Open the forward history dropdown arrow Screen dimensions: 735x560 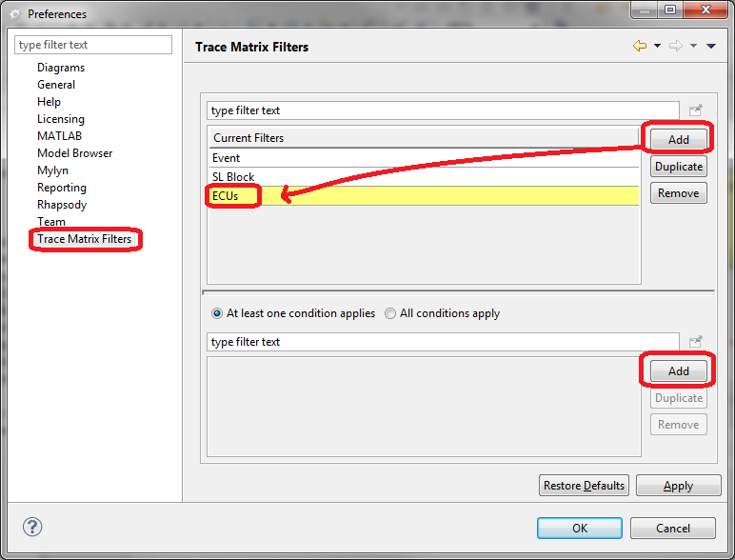(x=693, y=46)
